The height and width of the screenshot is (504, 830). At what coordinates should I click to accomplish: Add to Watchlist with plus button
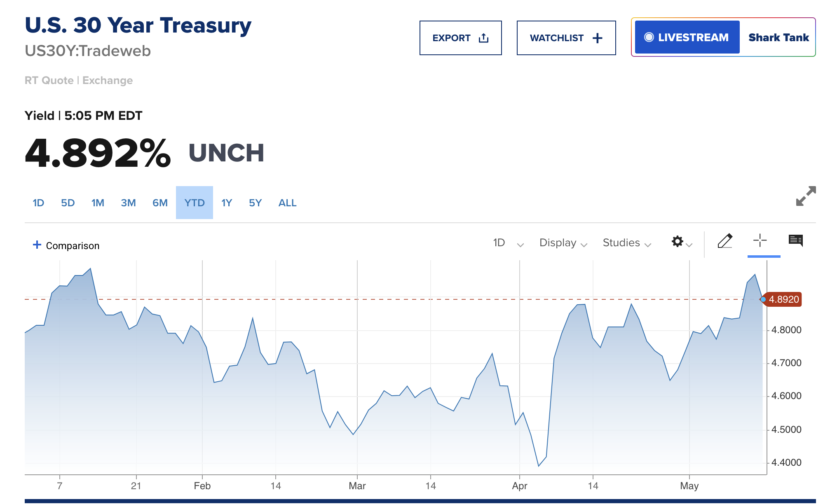coord(566,38)
